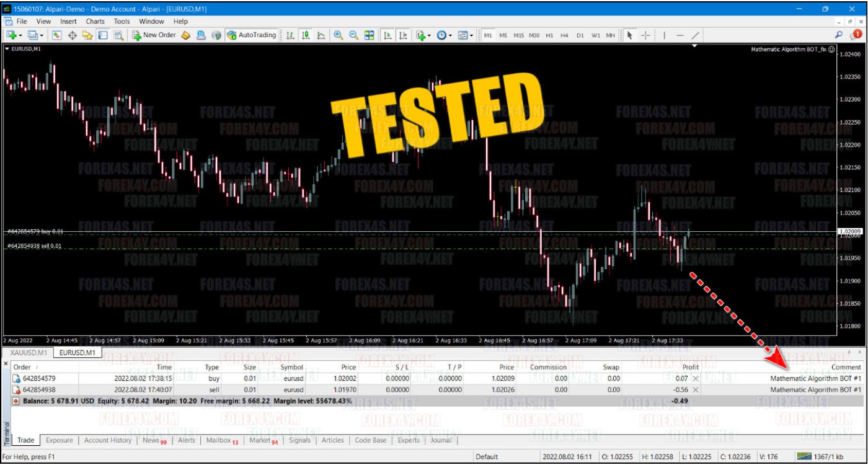Viewport: 868px width, 465px height.
Task: Switch to the Account History tab
Action: (108, 440)
